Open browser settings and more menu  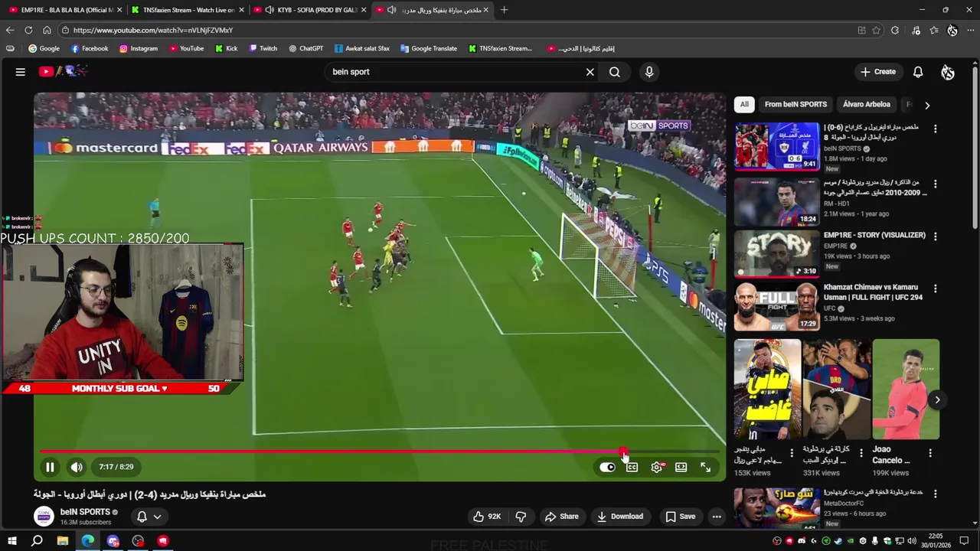coord(971,30)
